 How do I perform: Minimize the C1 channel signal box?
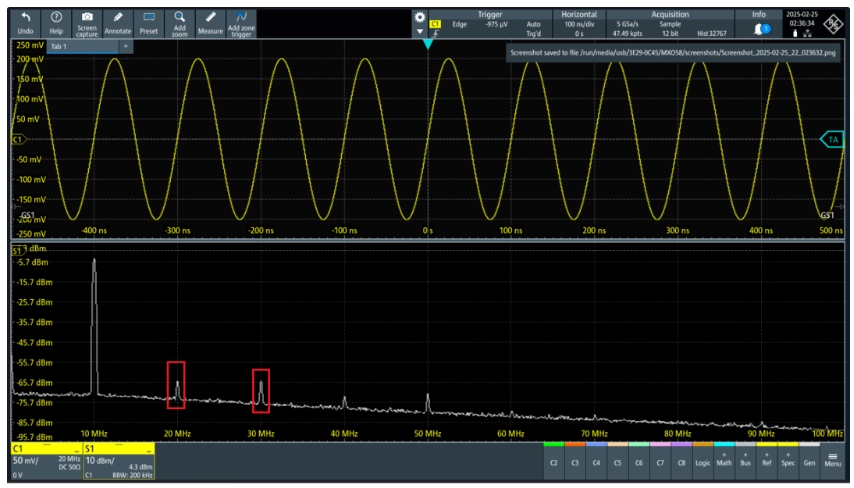tap(76, 450)
